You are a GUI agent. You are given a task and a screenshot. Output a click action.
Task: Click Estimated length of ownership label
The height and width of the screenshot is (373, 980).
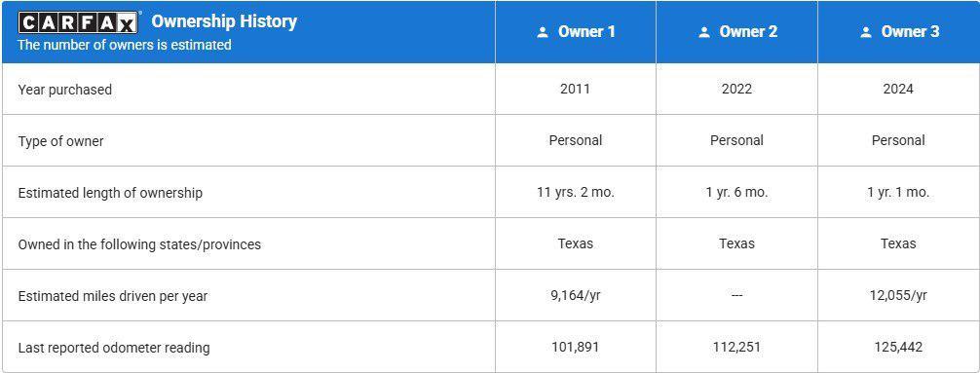pos(110,193)
